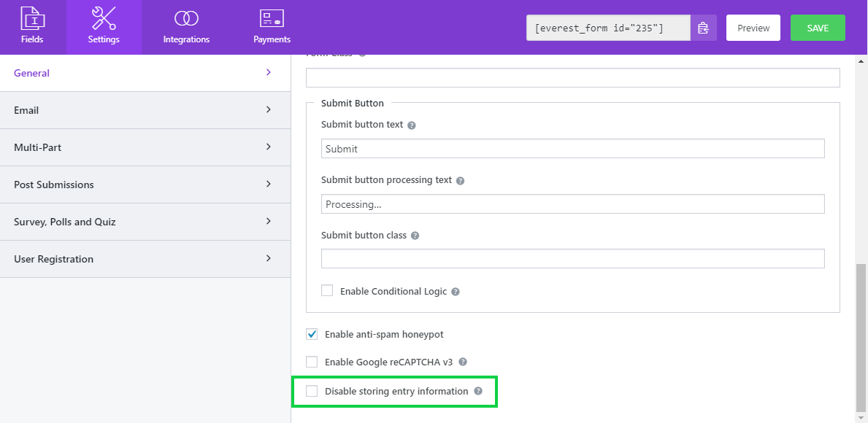Select the General settings tab
This screenshot has width=868, height=423.
pyautogui.click(x=32, y=73)
